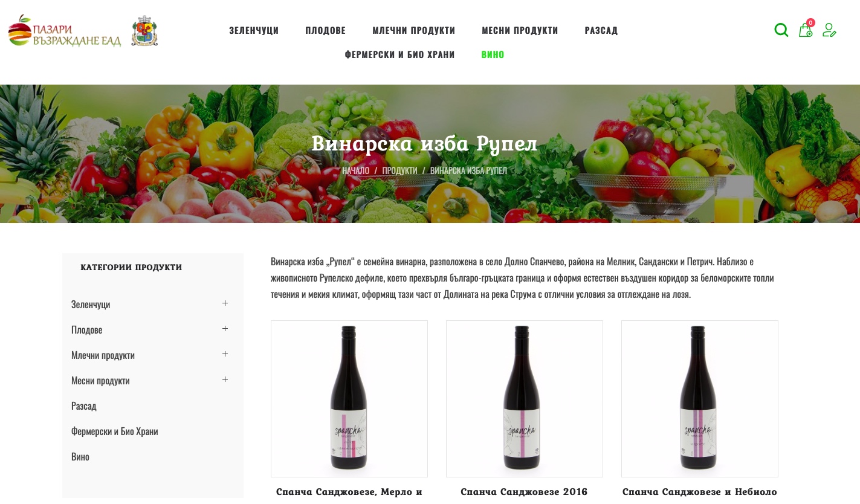The height and width of the screenshot is (504, 860).
Task: Open Спанча Санджовезе и Небиоло bottle image
Action: (x=700, y=399)
